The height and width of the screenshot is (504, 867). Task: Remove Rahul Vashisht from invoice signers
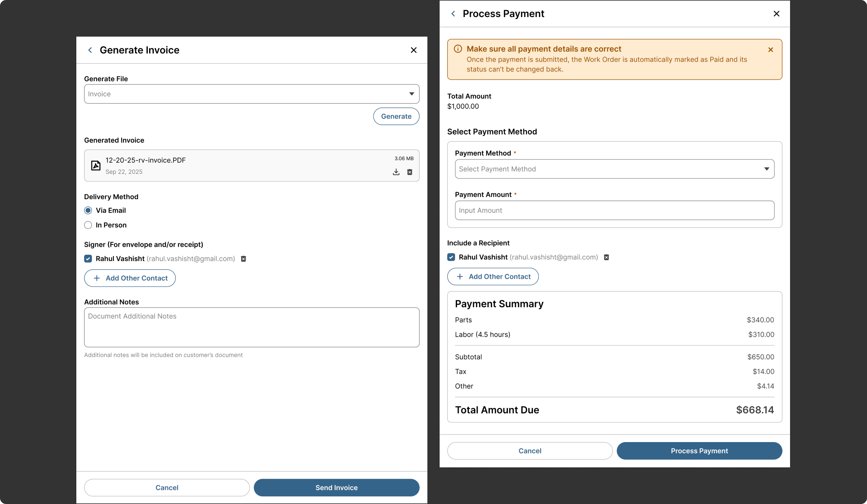(243, 259)
